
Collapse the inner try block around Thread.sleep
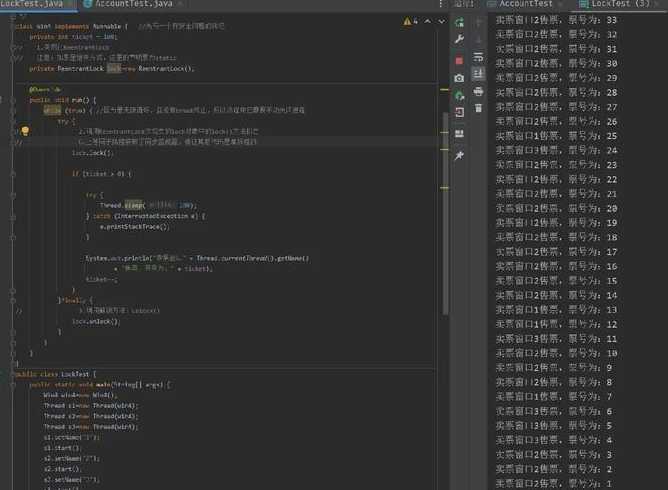(13, 195)
